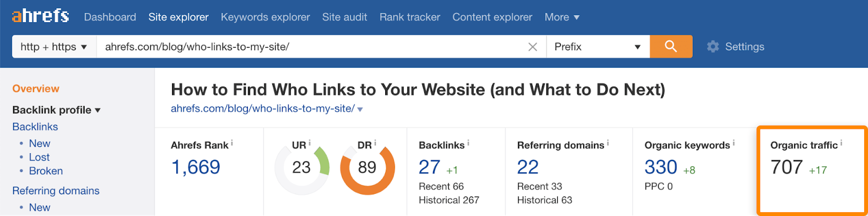Open the Prefix mode dropdown
868x216 pixels.
tap(598, 47)
